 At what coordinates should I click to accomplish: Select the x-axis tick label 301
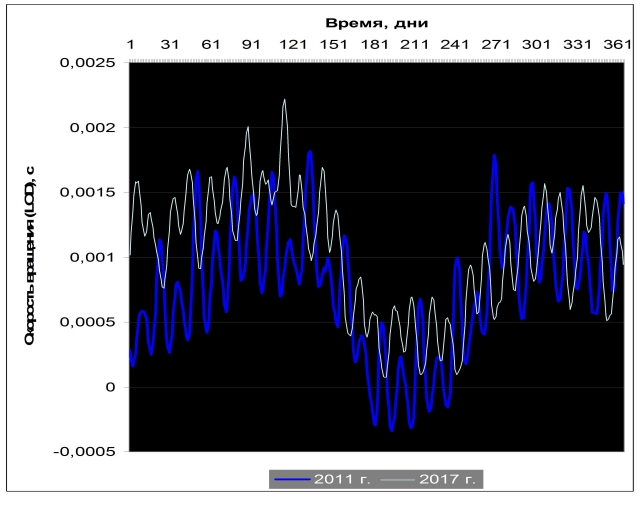click(x=536, y=45)
